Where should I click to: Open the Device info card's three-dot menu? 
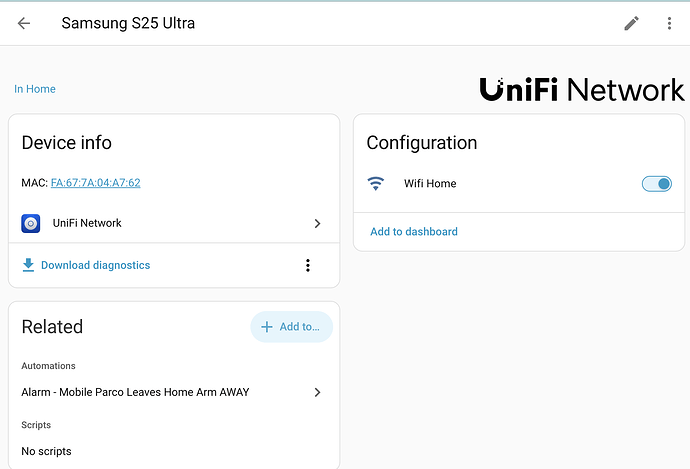pos(308,265)
